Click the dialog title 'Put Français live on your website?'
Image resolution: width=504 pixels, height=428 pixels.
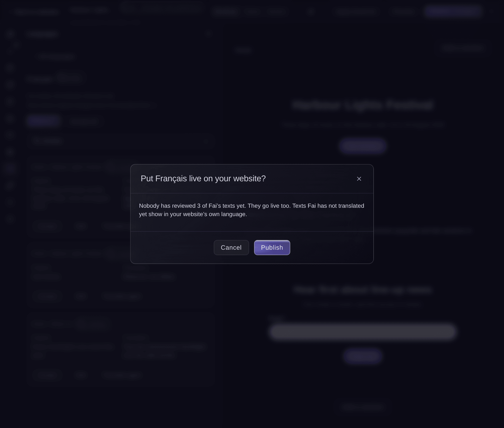tap(203, 179)
